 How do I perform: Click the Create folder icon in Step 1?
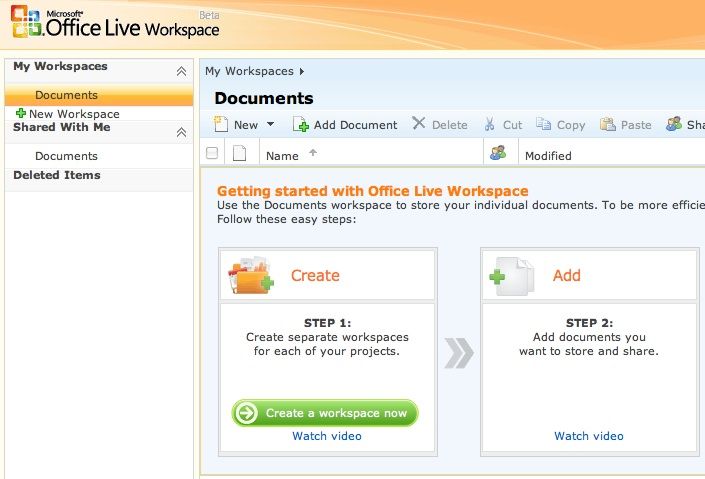(251, 275)
